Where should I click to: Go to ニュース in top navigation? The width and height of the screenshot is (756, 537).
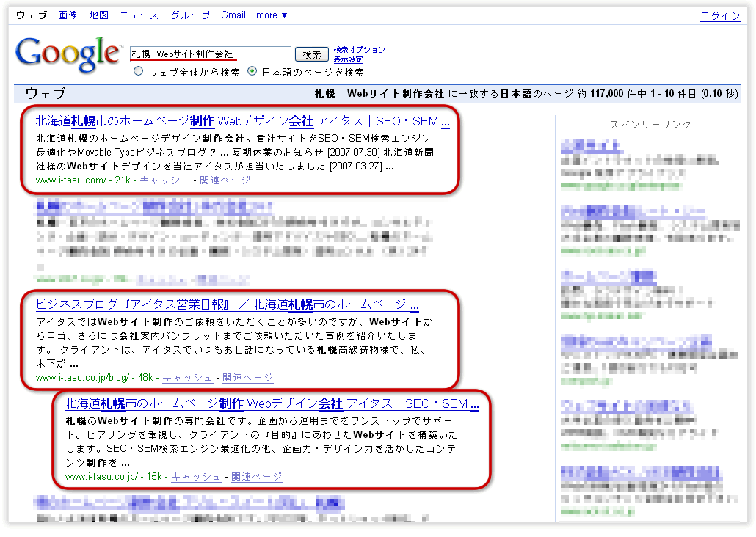coord(139,15)
